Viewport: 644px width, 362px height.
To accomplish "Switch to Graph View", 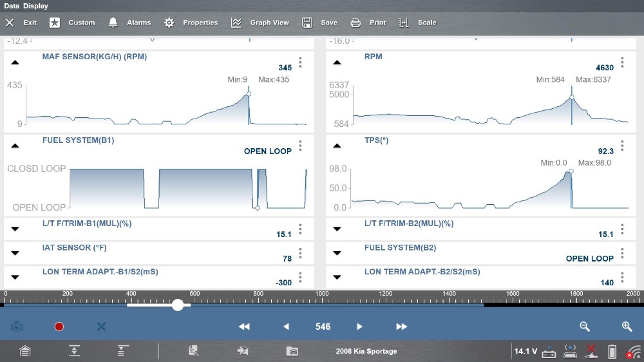I will click(x=260, y=23).
